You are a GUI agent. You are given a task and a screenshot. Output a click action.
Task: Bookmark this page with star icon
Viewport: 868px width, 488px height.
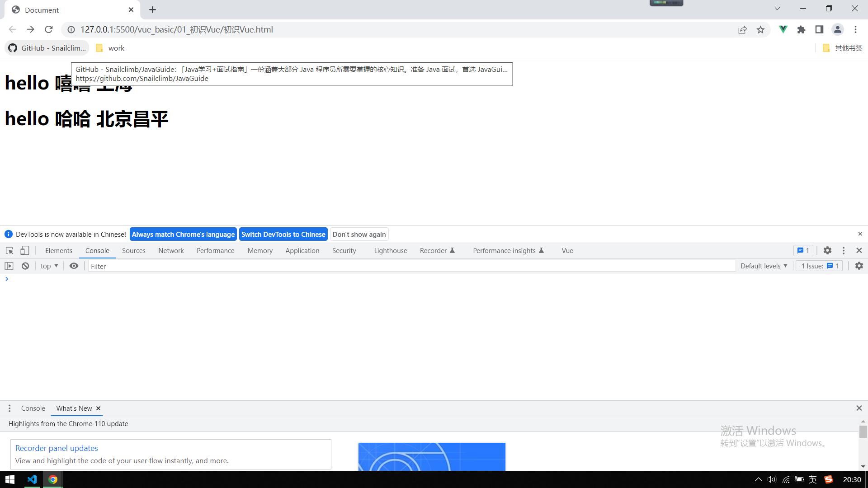coord(760,29)
